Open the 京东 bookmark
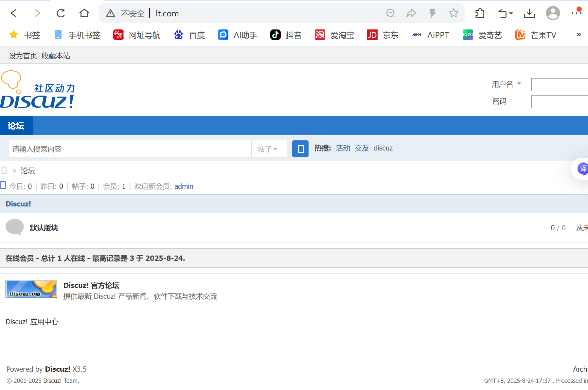 click(383, 35)
